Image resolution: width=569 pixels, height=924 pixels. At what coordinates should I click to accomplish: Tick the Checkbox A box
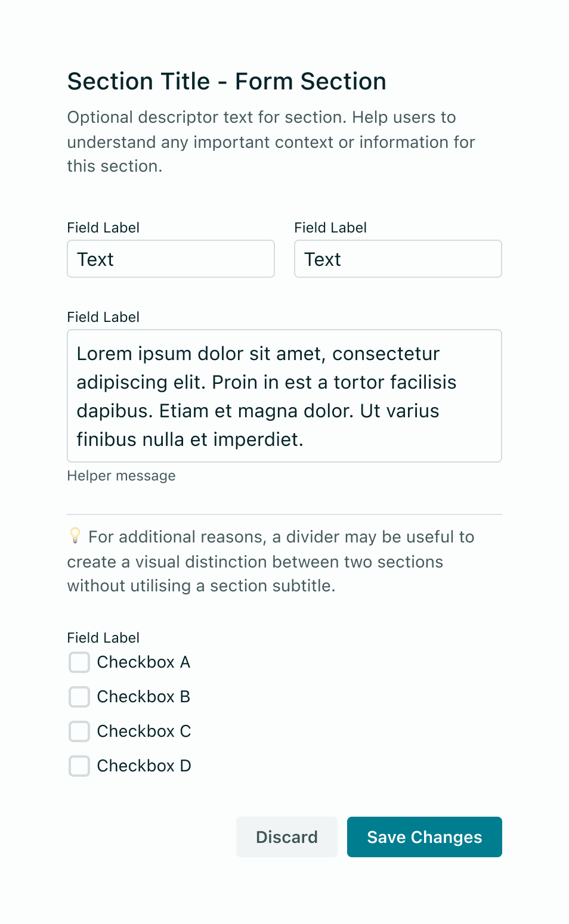coord(79,662)
